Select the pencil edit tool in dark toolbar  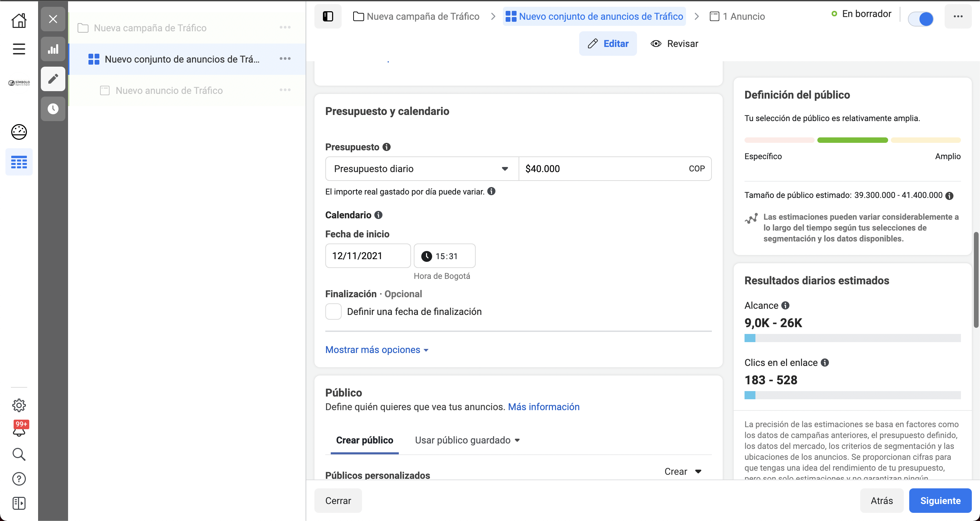pyautogui.click(x=53, y=79)
